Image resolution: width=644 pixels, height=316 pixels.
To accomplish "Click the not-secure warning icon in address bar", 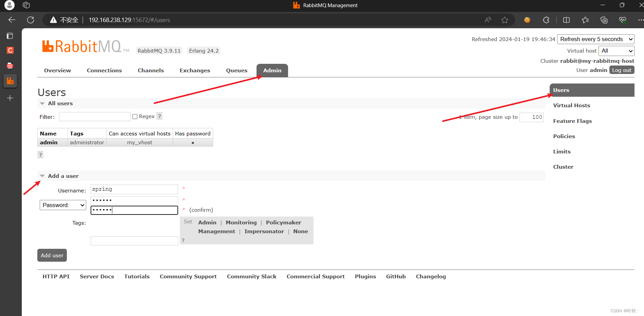I will coord(53,20).
